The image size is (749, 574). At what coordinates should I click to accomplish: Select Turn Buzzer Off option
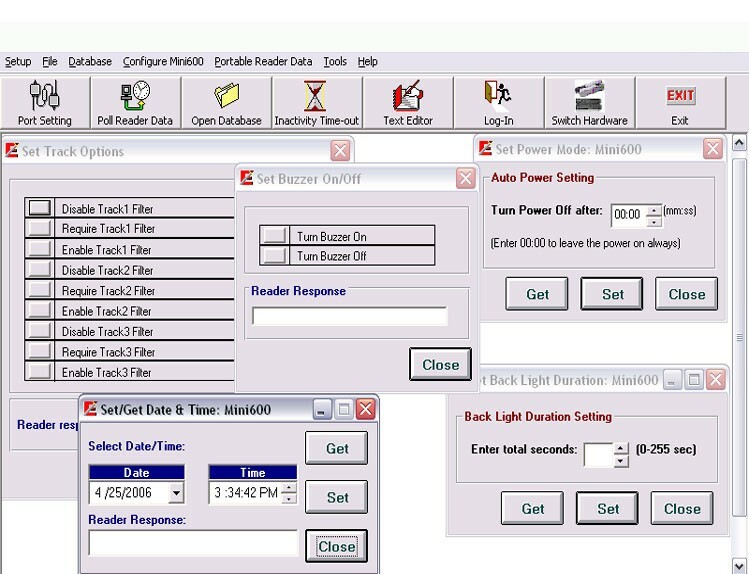(x=275, y=255)
